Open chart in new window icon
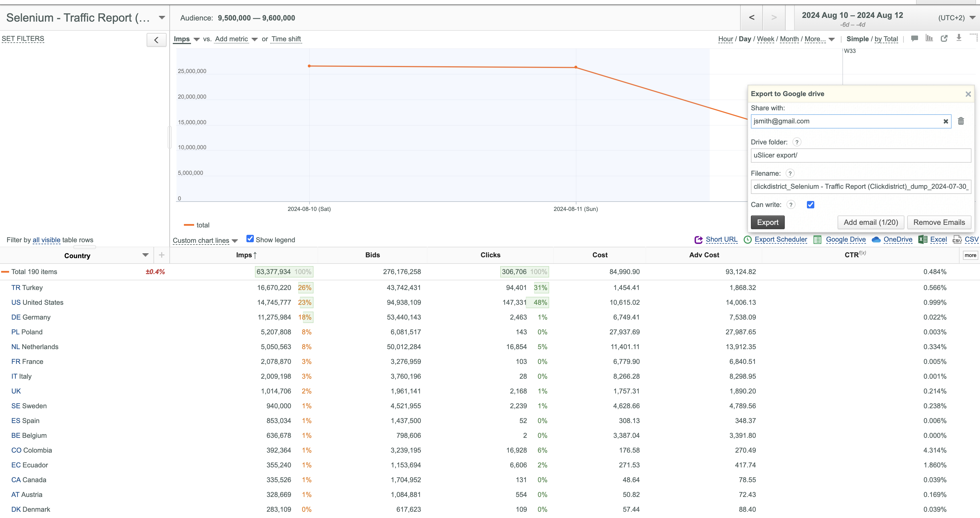980x518 pixels. tap(944, 38)
